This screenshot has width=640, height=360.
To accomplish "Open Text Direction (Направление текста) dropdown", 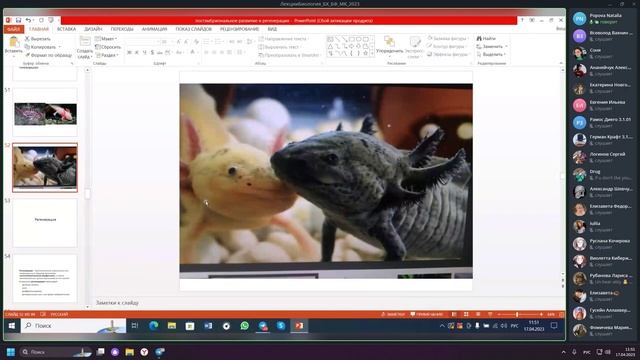I will 284,39.
